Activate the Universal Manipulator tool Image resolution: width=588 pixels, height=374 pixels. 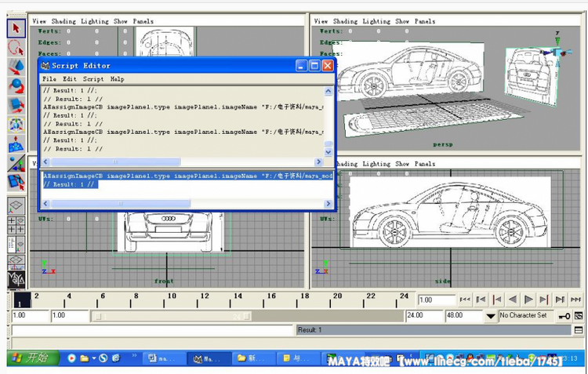click(x=16, y=125)
